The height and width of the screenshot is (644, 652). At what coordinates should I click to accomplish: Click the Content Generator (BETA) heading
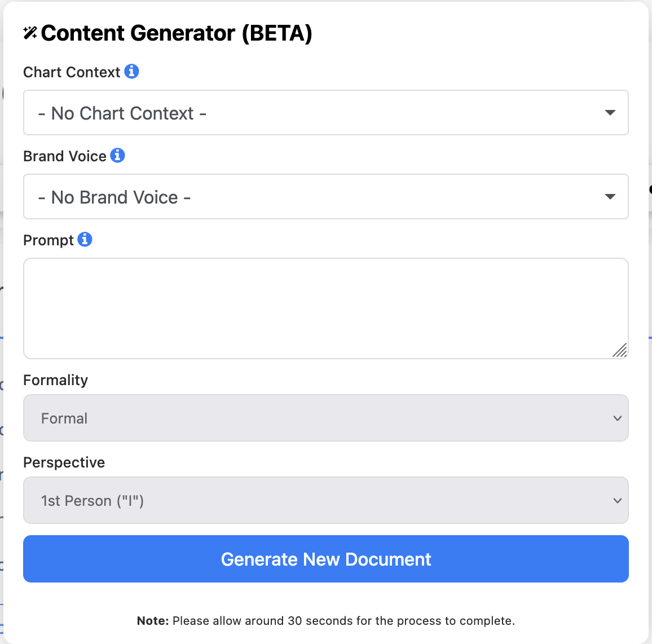177,33
